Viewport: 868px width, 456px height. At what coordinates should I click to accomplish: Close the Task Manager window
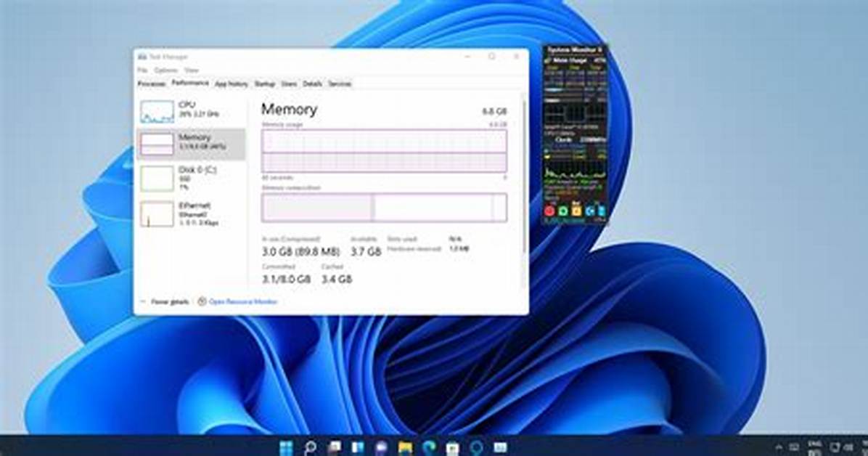(x=516, y=57)
